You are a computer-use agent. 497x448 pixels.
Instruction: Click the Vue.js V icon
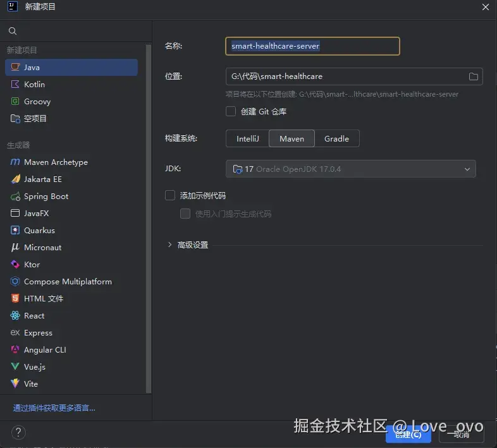(15, 366)
